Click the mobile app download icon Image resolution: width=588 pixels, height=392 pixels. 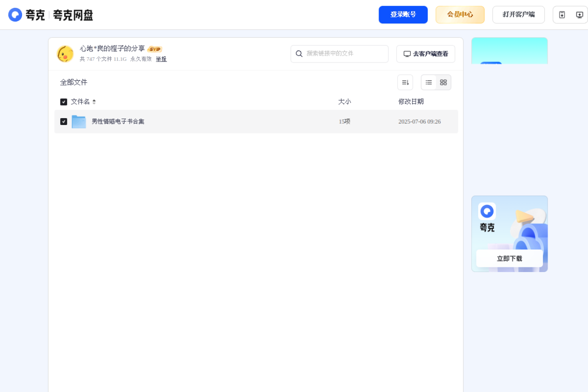pos(561,14)
